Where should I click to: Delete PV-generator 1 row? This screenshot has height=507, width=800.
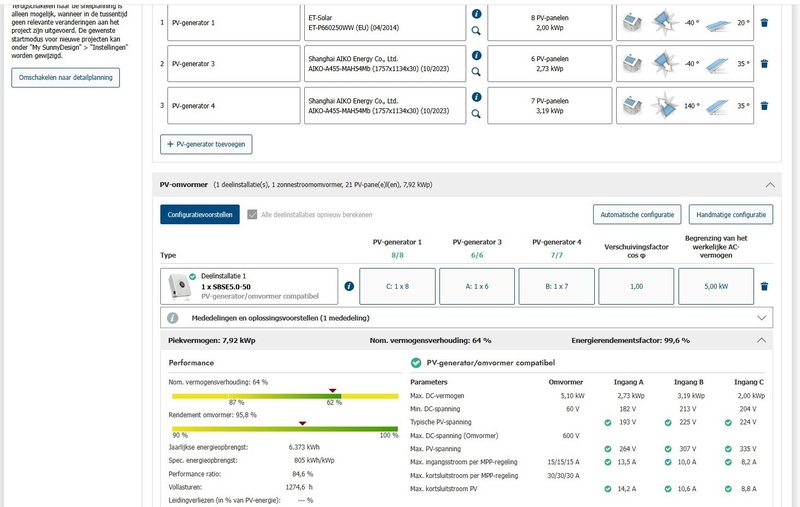tap(764, 22)
